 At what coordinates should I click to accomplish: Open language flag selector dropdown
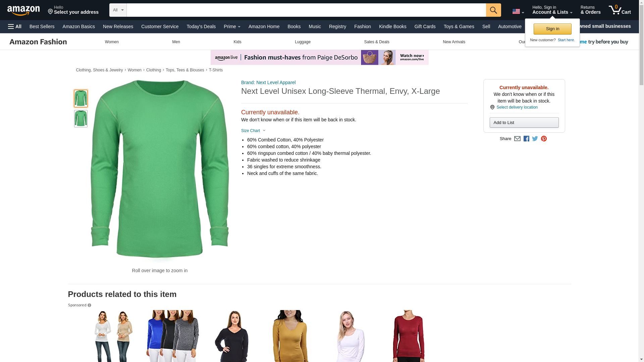518,11
